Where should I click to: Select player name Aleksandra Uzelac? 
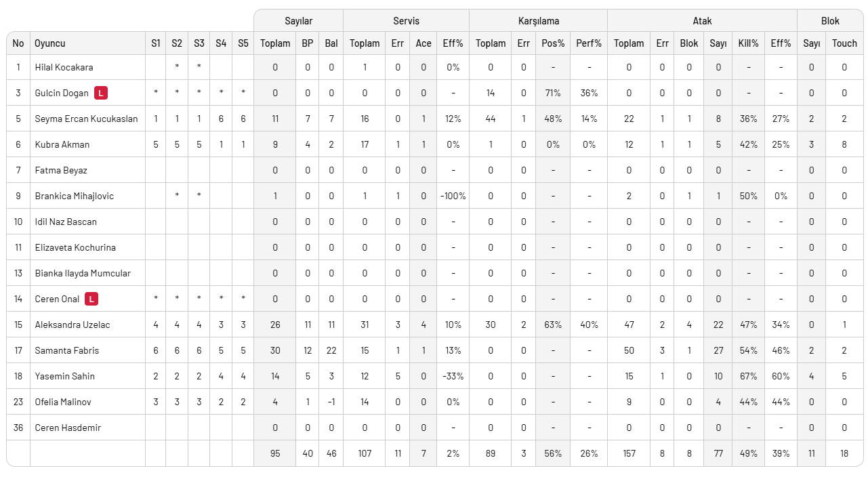73,325
